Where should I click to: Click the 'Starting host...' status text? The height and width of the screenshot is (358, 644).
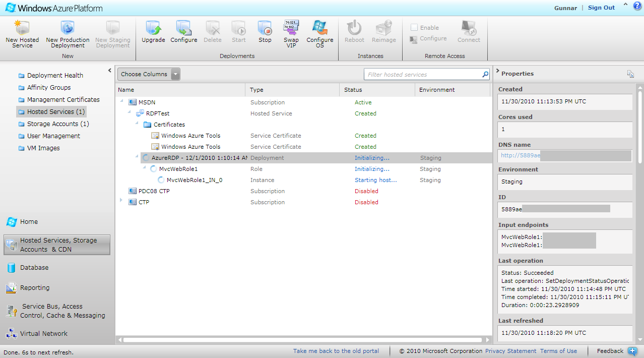coord(376,180)
